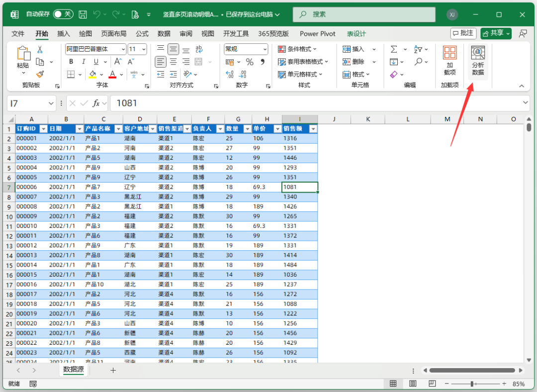Toggle Bold formatting
The height and width of the screenshot is (392, 537).
pyautogui.click(x=71, y=62)
